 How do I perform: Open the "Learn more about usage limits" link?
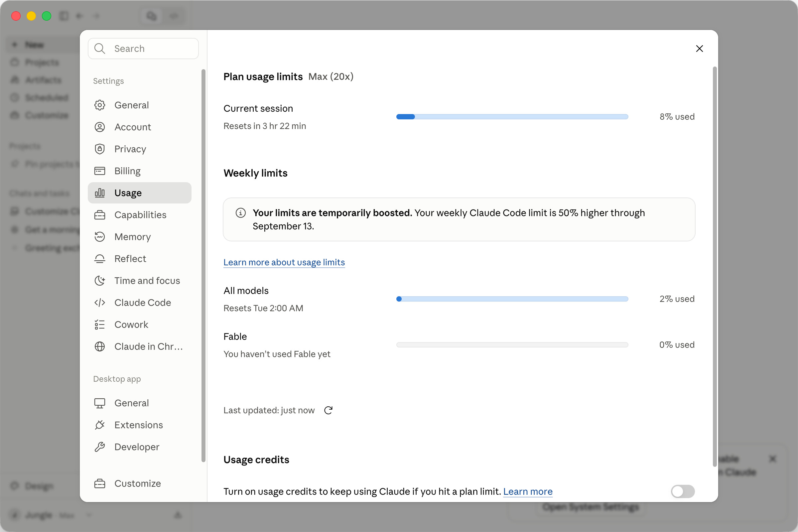284,262
